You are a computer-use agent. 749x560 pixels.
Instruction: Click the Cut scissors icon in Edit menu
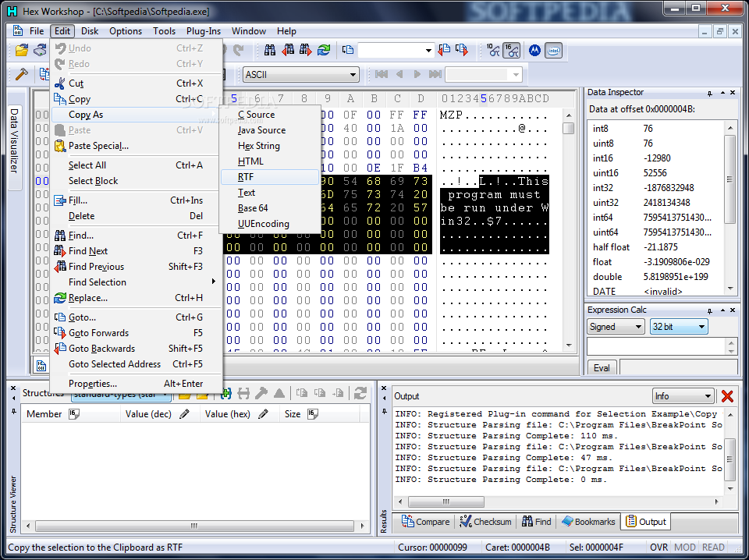pos(60,83)
